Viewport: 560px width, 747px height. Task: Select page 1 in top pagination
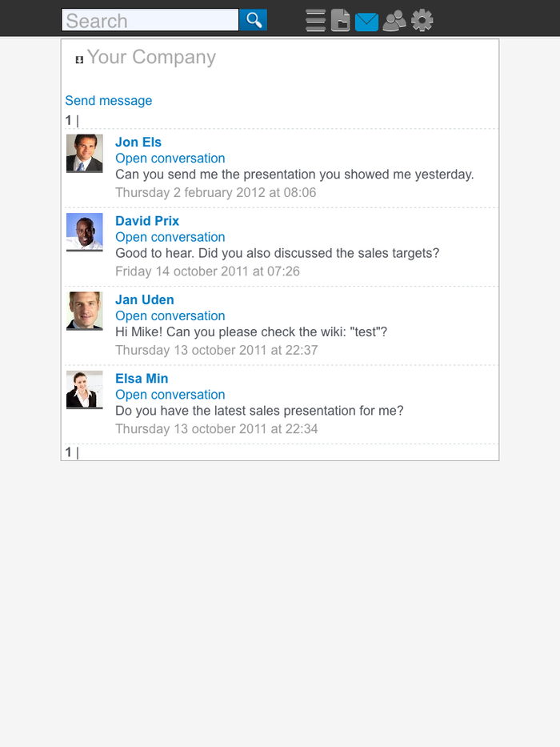coord(69,120)
